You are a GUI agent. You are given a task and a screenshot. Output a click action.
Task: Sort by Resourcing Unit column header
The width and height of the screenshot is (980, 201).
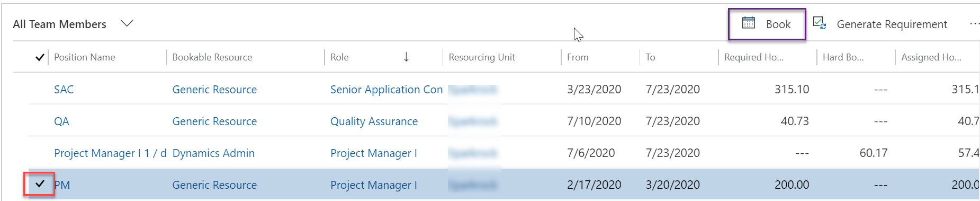482,57
